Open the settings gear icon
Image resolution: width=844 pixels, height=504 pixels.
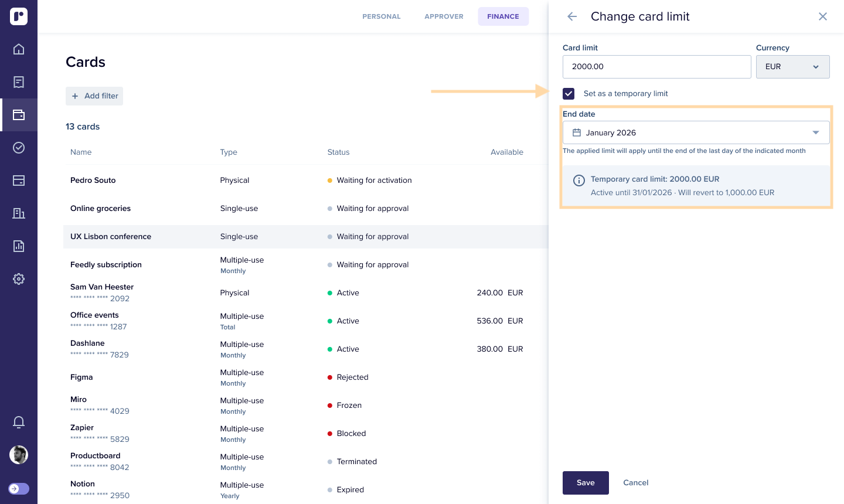tap(19, 279)
